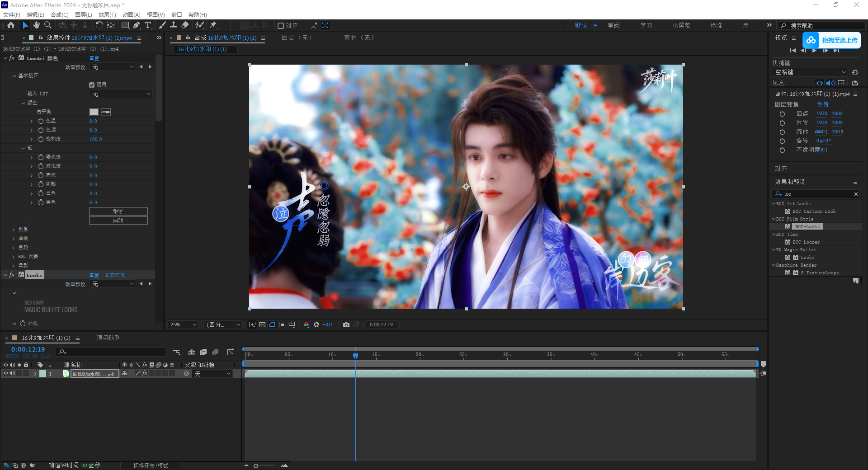Click the 拖拽至此上传 upload button
The height and width of the screenshot is (470, 868).
click(832, 40)
